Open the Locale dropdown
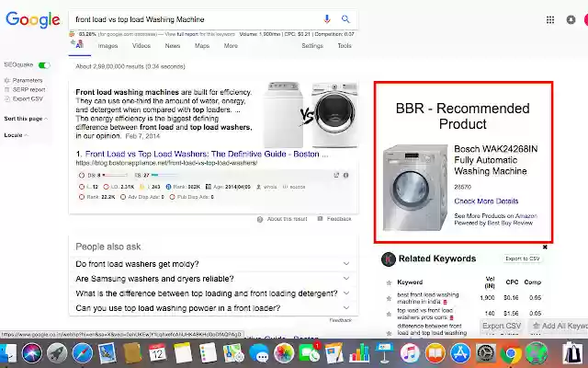Image resolution: width=588 pixels, height=368 pixels. 16,135
